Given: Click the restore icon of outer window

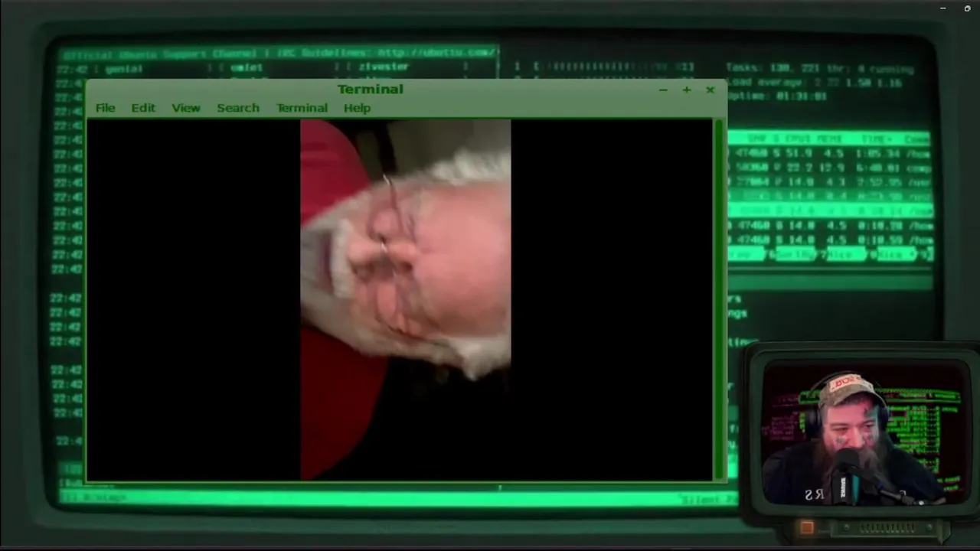Looking at the screenshot, I should tap(967, 8).
